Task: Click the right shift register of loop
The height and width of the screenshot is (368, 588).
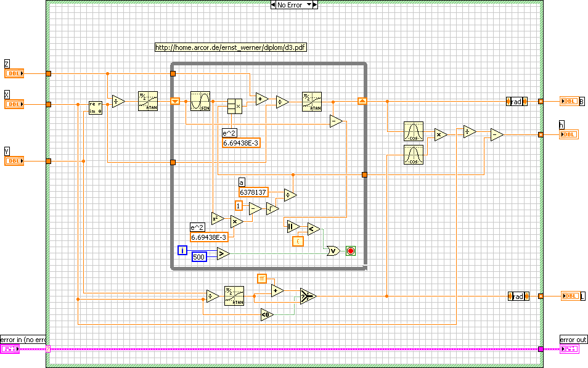Action: pyautogui.click(x=363, y=101)
